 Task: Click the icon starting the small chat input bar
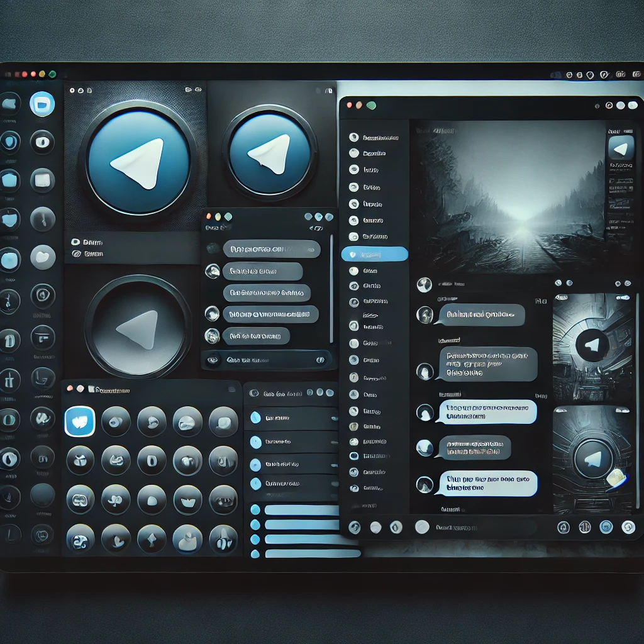click(x=213, y=360)
